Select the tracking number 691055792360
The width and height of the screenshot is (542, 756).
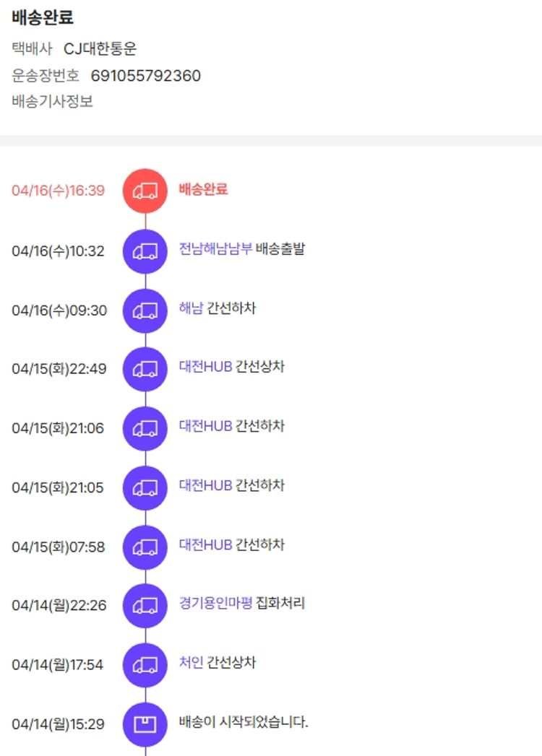point(146,76)
